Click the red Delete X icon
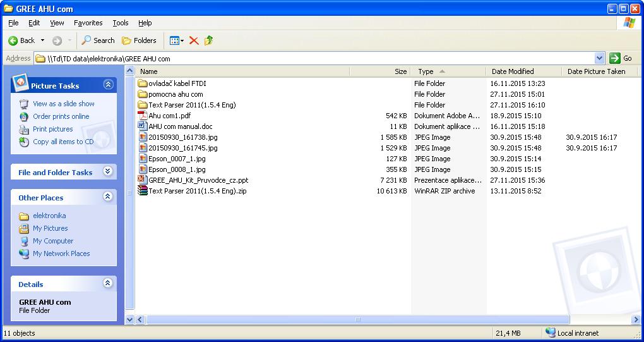644x342 pixels. click(194, 40)
